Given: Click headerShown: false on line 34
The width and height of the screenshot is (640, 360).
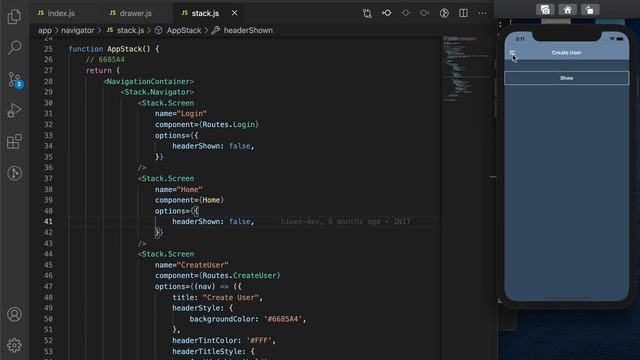Looking at the screenshot, I should click(213, 146).
